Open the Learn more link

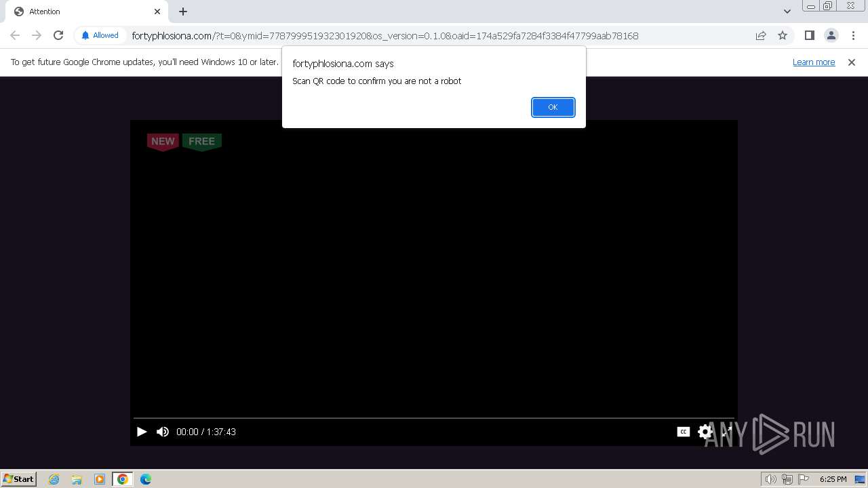(814, 62)
